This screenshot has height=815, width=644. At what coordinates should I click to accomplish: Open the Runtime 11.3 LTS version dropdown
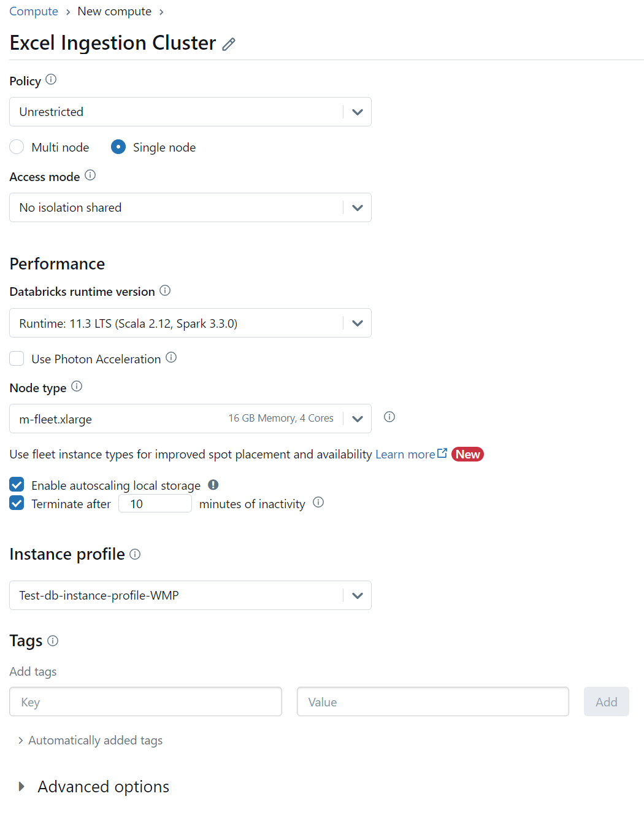click(x=190, y=323)
